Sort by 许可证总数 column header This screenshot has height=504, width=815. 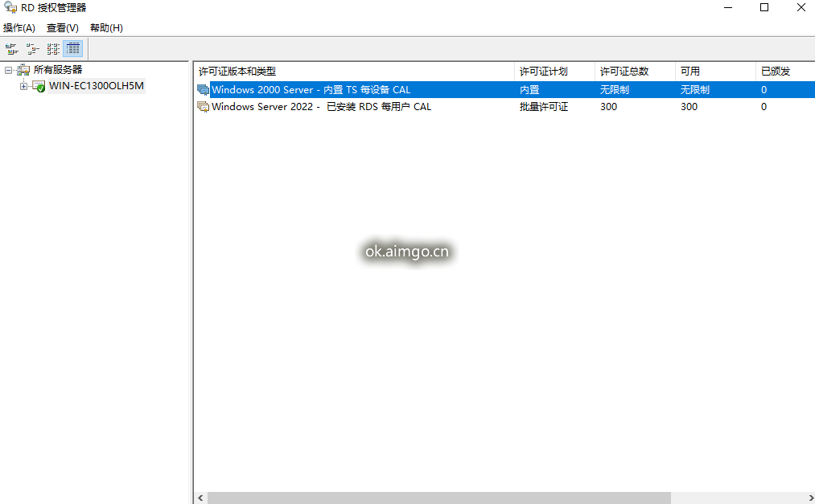point(635,71)
